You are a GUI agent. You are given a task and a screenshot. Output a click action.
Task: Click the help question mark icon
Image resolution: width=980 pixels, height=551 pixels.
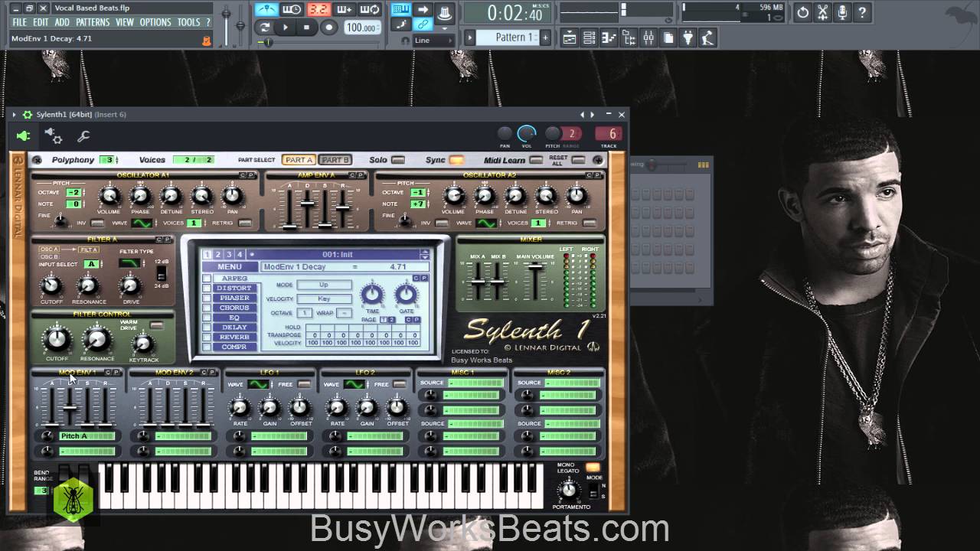(x=862, y=12)
